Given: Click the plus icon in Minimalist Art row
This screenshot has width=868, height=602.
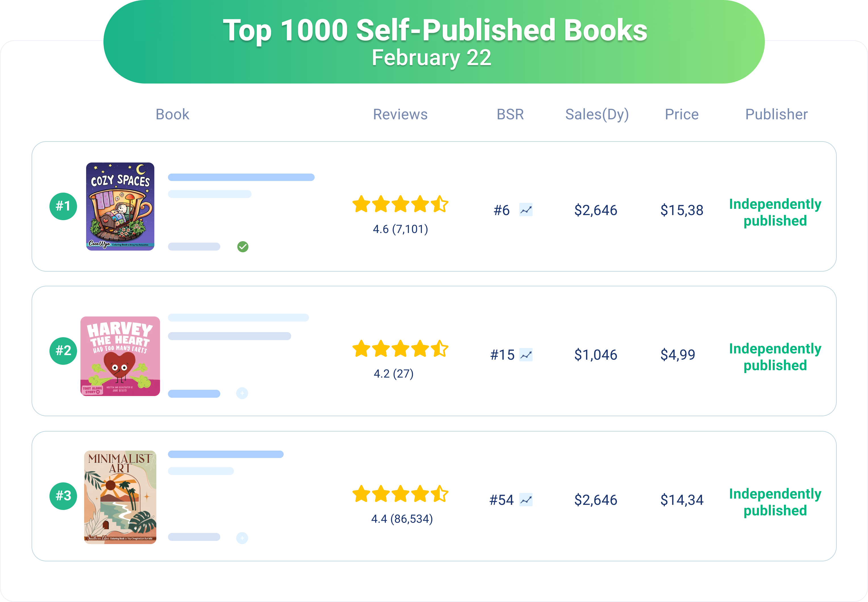Looking at the screenshot, I should point(242,538).
